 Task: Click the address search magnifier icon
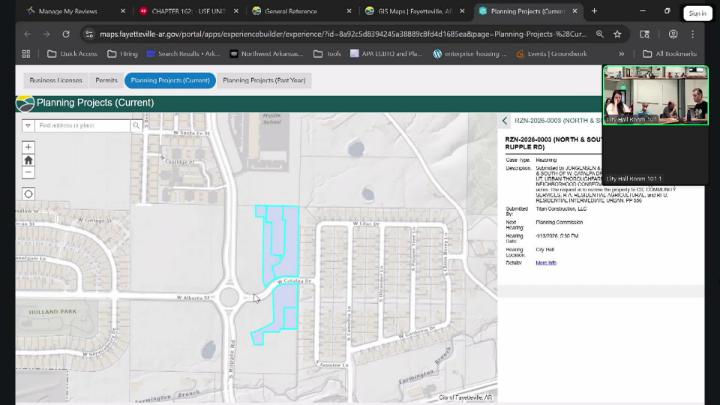tap(136, 125)
